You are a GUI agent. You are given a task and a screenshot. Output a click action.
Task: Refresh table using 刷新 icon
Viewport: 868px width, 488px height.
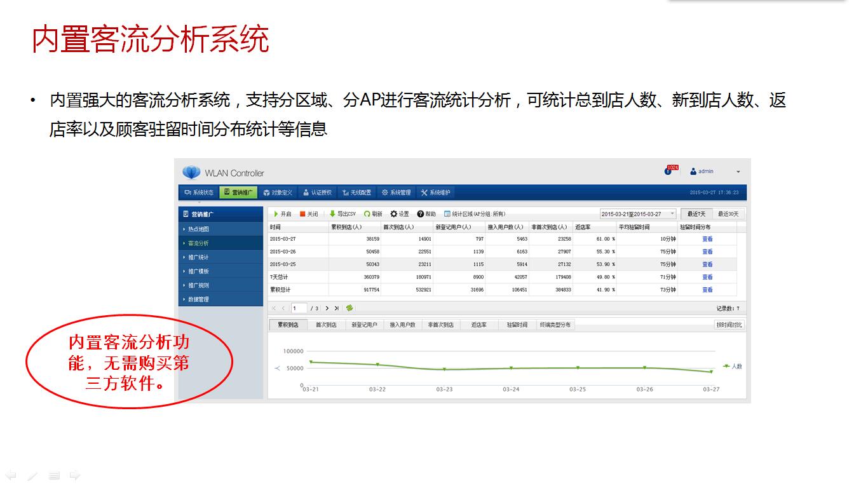point(367,214)
